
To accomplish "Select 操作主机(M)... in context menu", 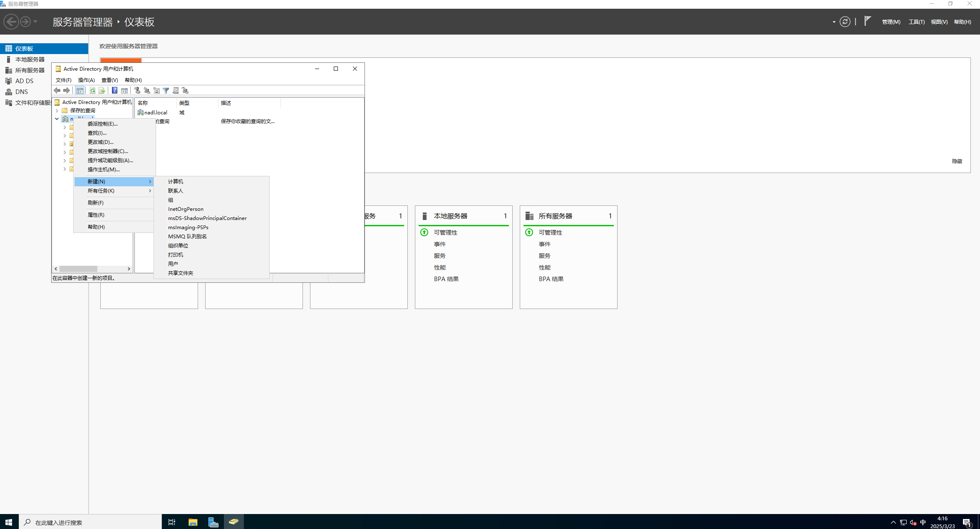I will click(x=114, y=170).
